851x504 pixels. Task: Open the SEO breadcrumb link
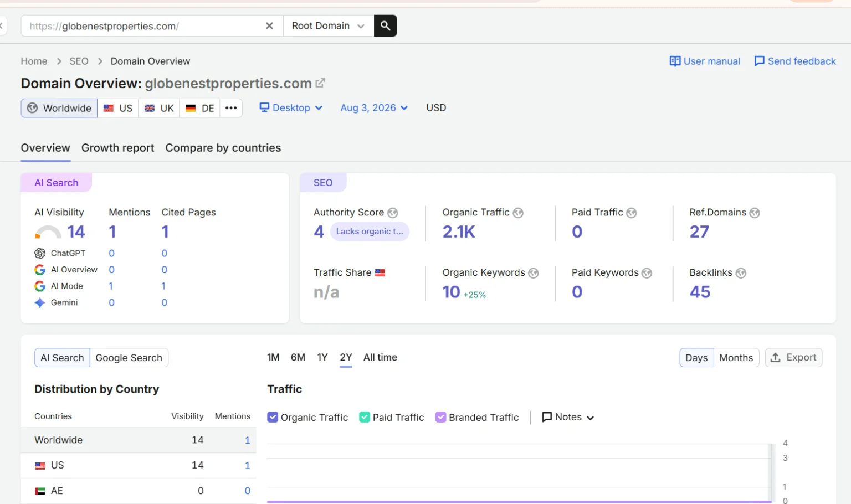tap(79, 61)
